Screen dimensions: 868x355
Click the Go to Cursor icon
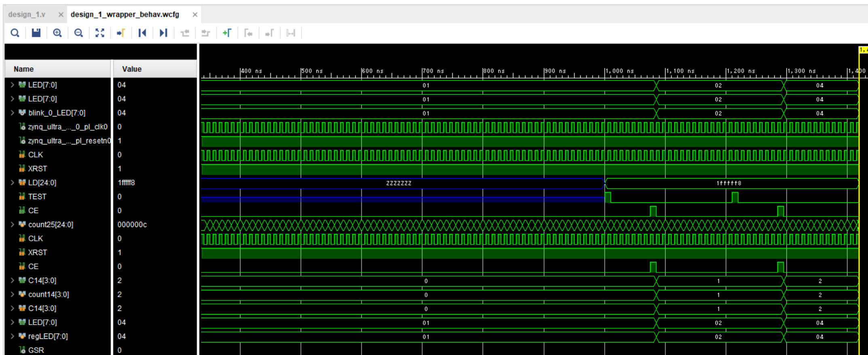click(x=121, y=33)
